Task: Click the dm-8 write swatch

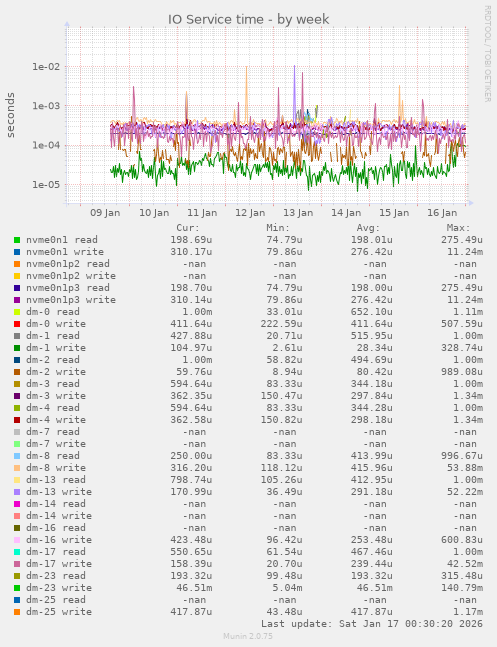Action: pos(17,468)
